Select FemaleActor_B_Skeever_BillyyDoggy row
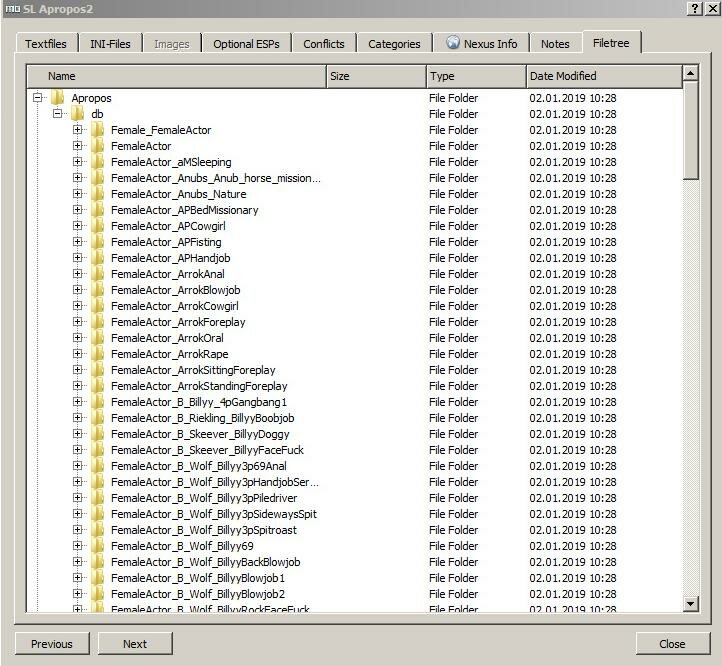Viewport: 722px width, 666px height. [x=355, y=434]
